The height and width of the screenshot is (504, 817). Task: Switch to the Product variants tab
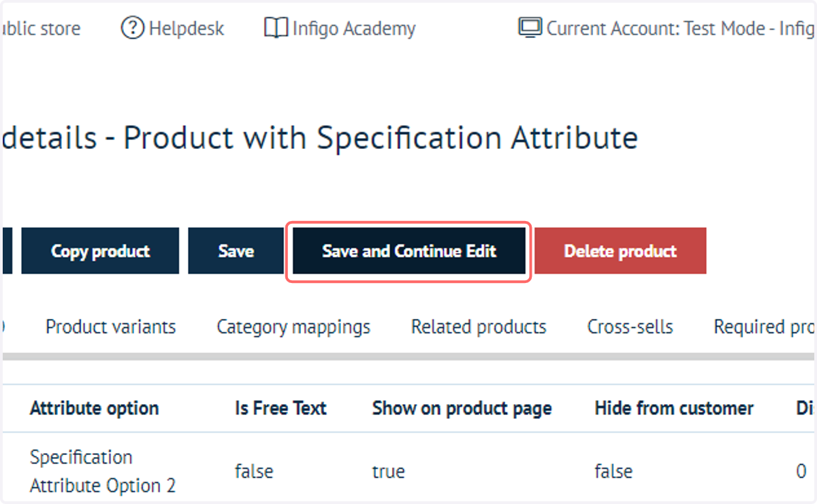110,327
